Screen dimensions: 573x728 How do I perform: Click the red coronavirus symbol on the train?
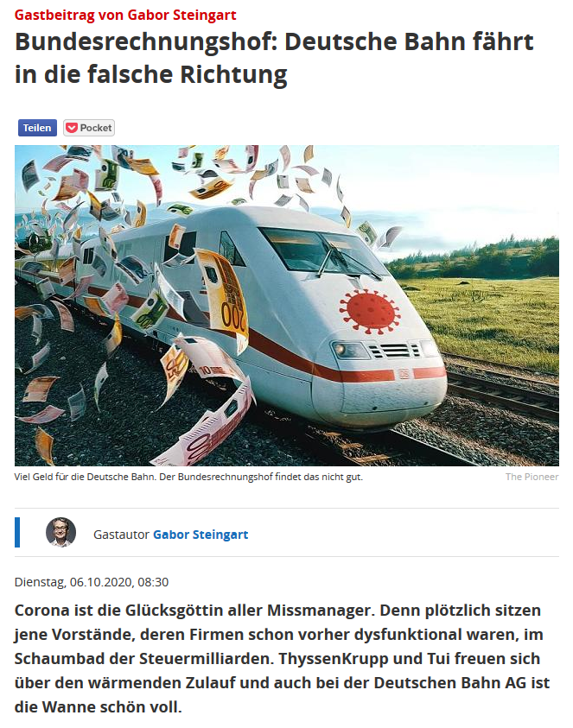tap(369, 311)
